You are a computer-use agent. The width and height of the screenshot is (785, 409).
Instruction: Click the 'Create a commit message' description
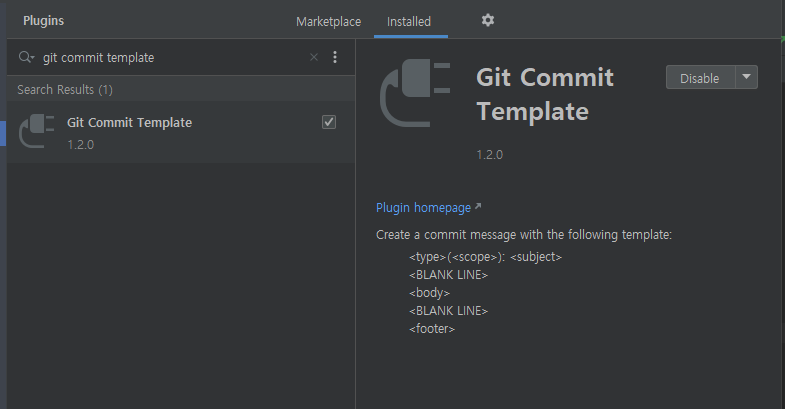pos(524,235)
